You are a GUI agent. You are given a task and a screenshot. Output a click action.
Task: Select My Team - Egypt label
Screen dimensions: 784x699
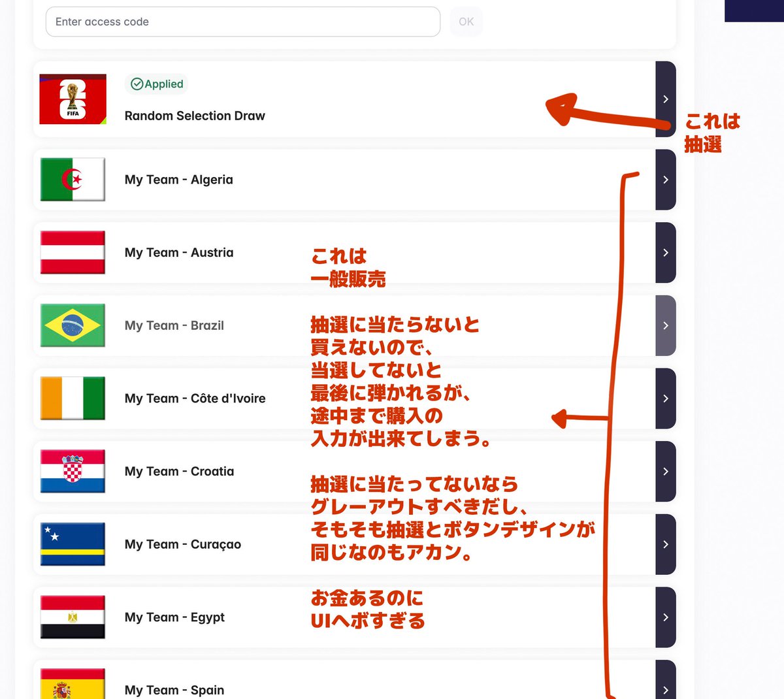coord(175,617)
